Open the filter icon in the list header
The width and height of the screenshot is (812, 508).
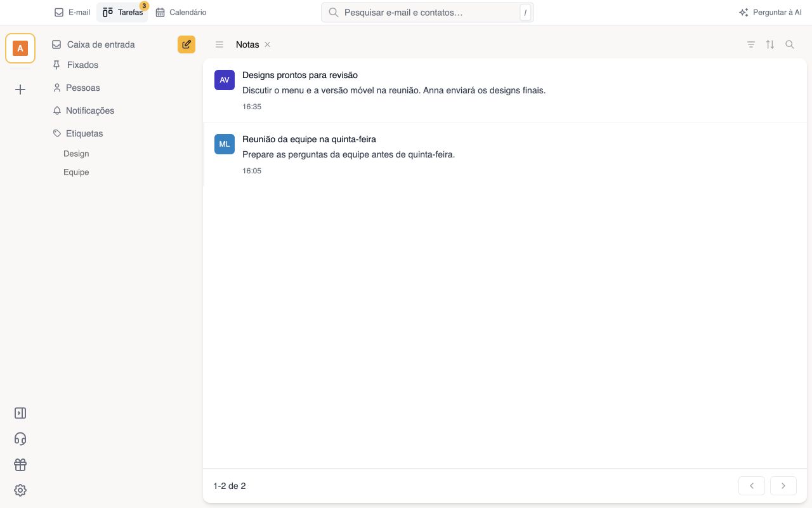(751, 44)
